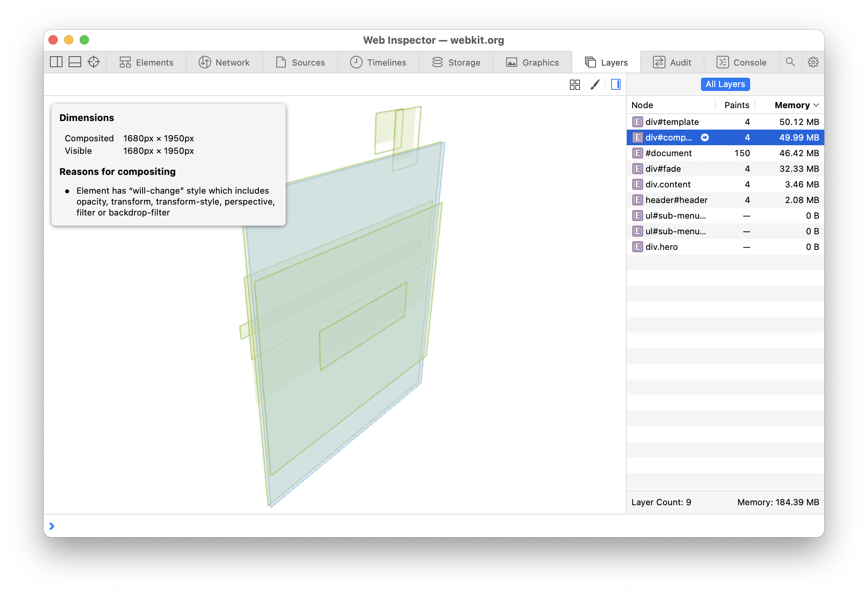
Task: Sort by Memory column header arrow
Action: click(816, 105)
